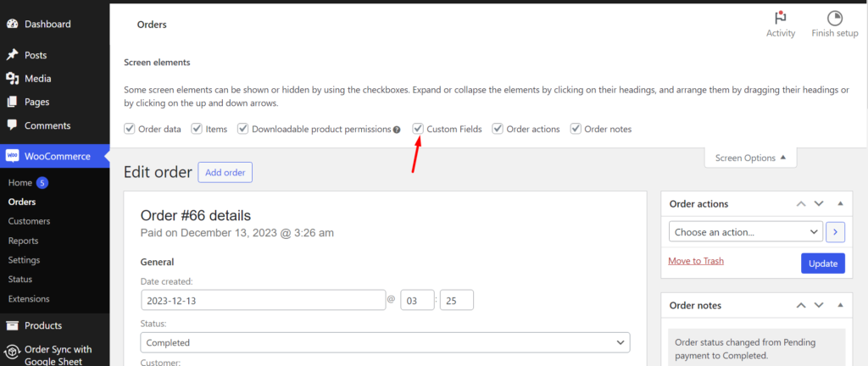Click the blue Home notification badge
The image size is (868, 366).
pyautogui.click(x=42, y=182)
